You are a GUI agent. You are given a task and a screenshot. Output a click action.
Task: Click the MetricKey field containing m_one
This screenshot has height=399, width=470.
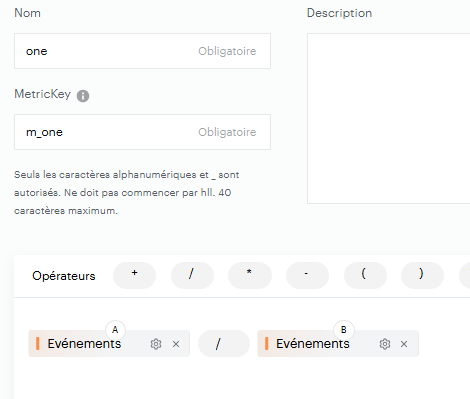pyautogui.click(x=142, y=132)
